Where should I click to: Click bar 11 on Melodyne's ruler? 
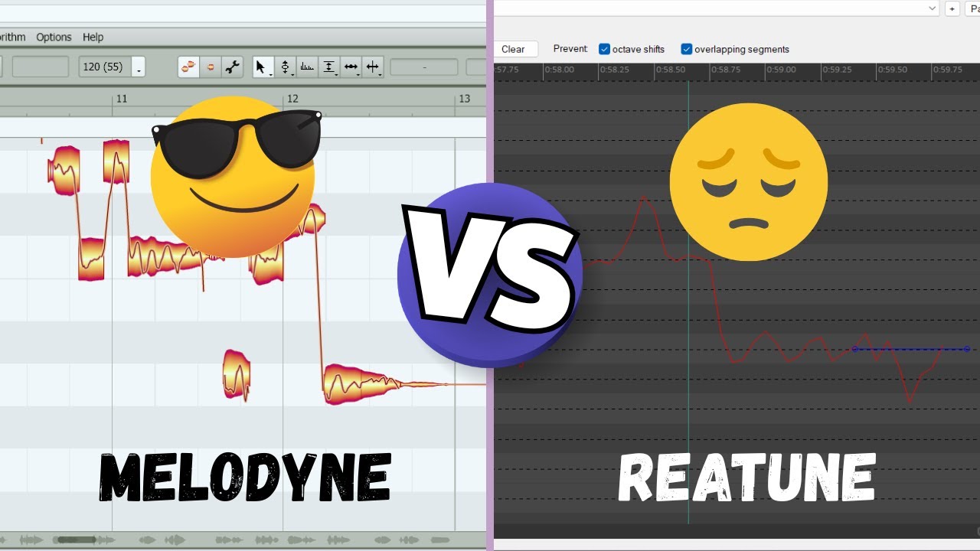point(122,99)
